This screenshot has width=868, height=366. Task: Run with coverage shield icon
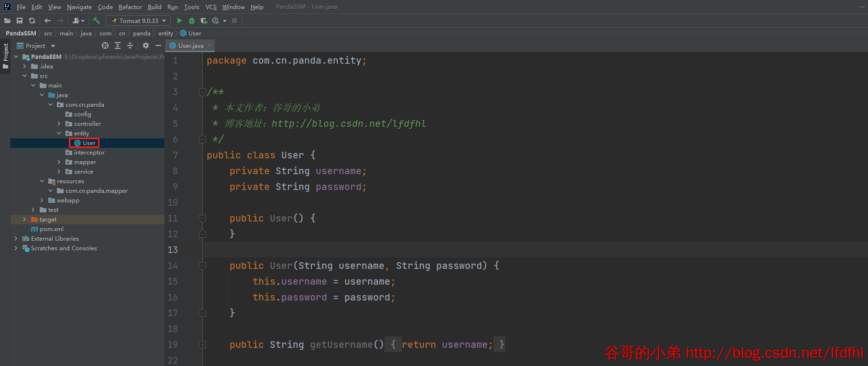tap(204, 21)
